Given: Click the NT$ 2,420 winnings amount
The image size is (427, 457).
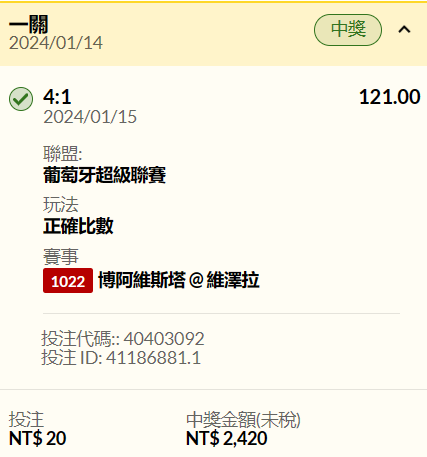Looking at the screenshot, I should (227, 438).
